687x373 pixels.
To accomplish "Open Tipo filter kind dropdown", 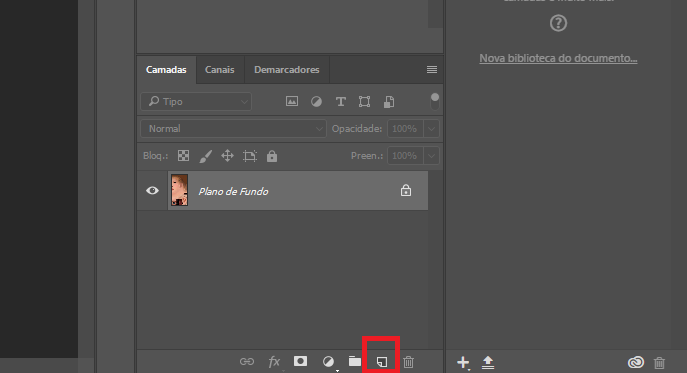I will click(196, 102).
